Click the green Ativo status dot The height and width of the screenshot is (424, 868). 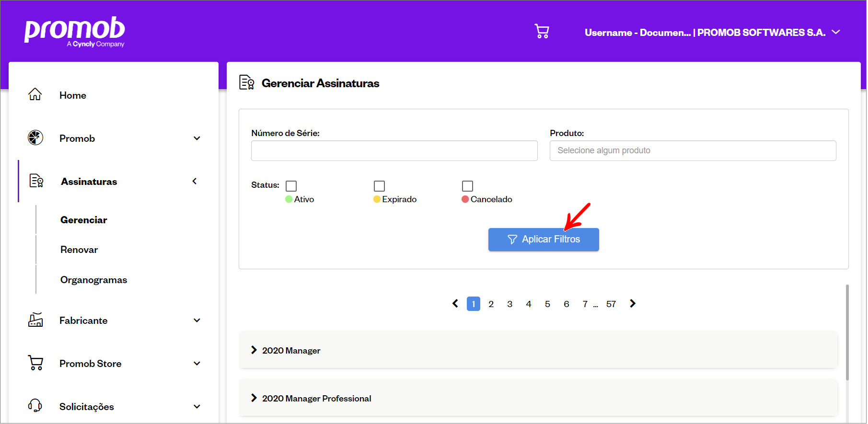pyautogui.click(x=289, y=199)
